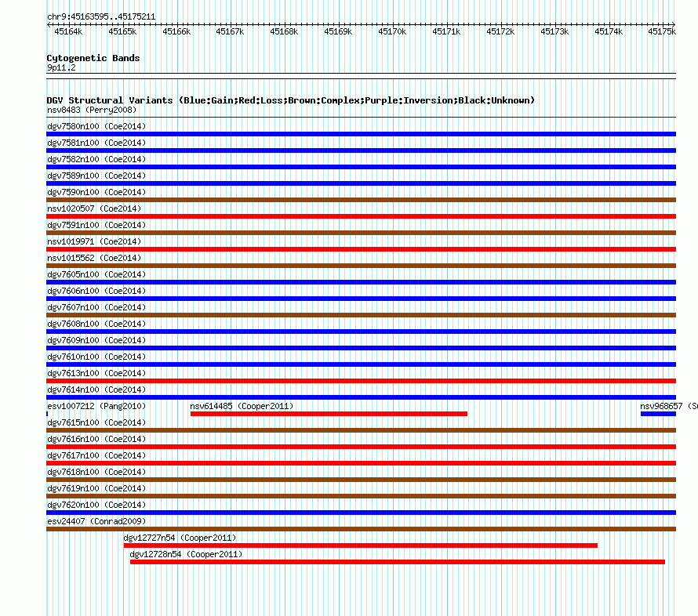
Task: Click the short blue bar of nsv968657
Action: point(658,414)
